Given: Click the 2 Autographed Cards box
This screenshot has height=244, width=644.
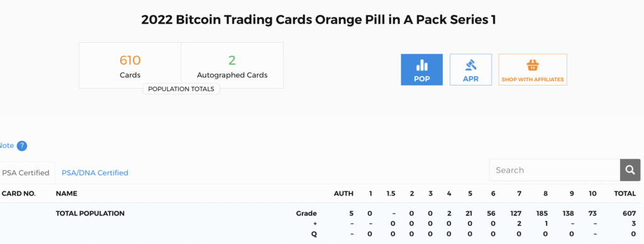Looking at the screenshot, I should click(232, 65).
